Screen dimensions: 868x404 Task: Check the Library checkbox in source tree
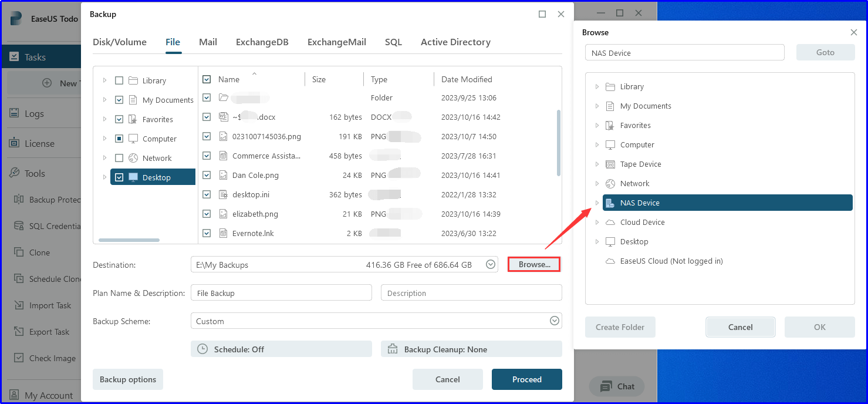point(119,80)
